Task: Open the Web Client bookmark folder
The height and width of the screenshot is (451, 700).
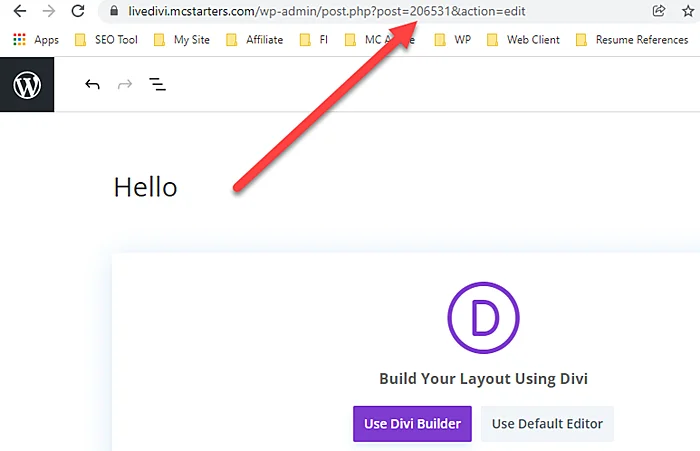Action: (x=523, y=40)
